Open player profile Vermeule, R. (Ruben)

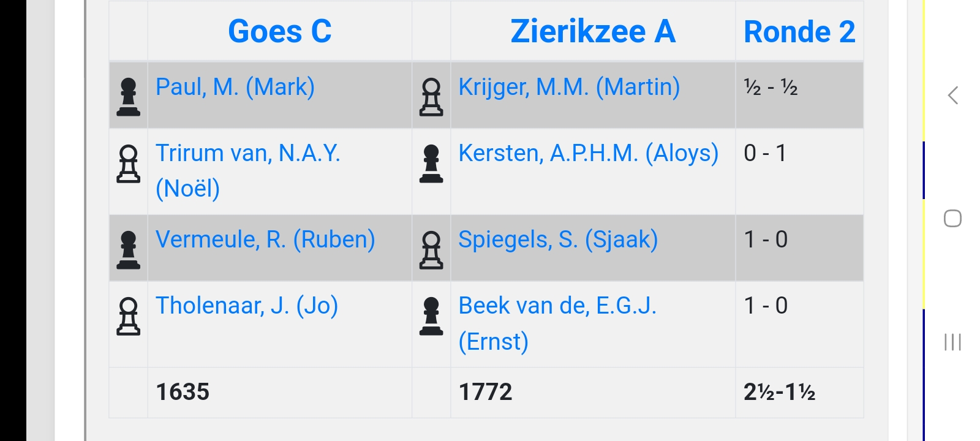pos(265,239)
